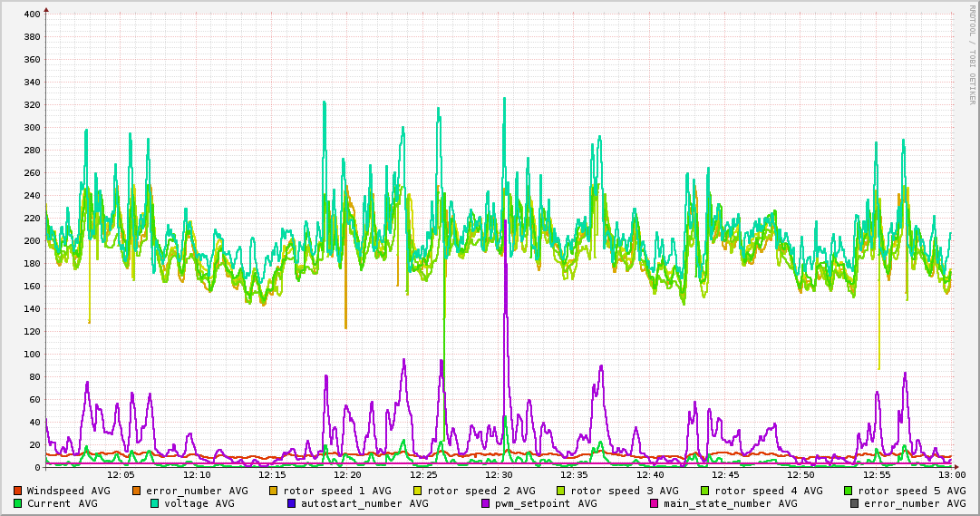Click the rotor speed 3 AVG legend label

click(x=625, y=491)
